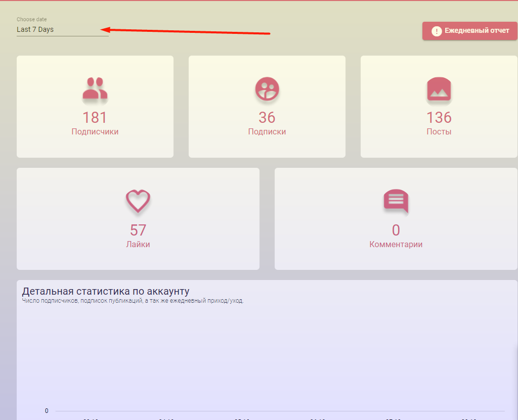Click the 181 followers count

(x=95, y=118)
